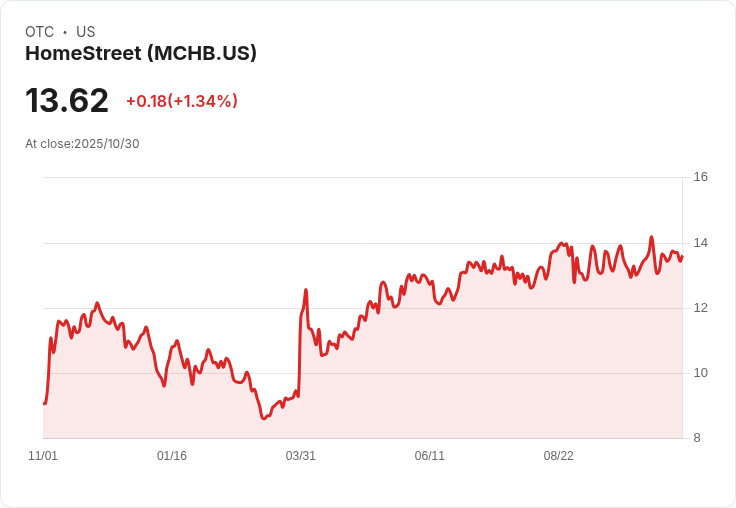Click the 14 y-axis price label

click(700, 243)
